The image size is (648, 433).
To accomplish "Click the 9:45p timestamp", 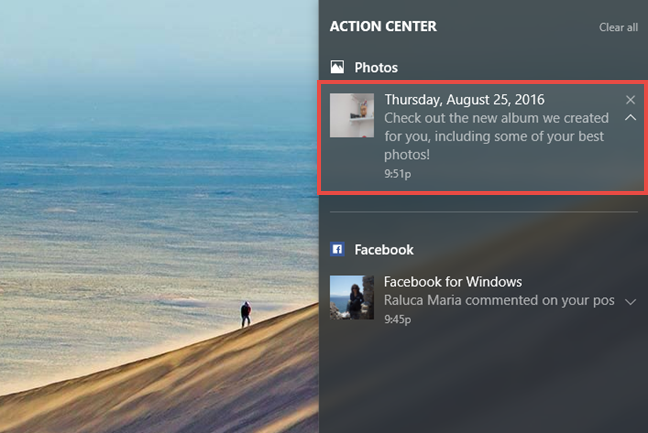I will click(398, 319).
